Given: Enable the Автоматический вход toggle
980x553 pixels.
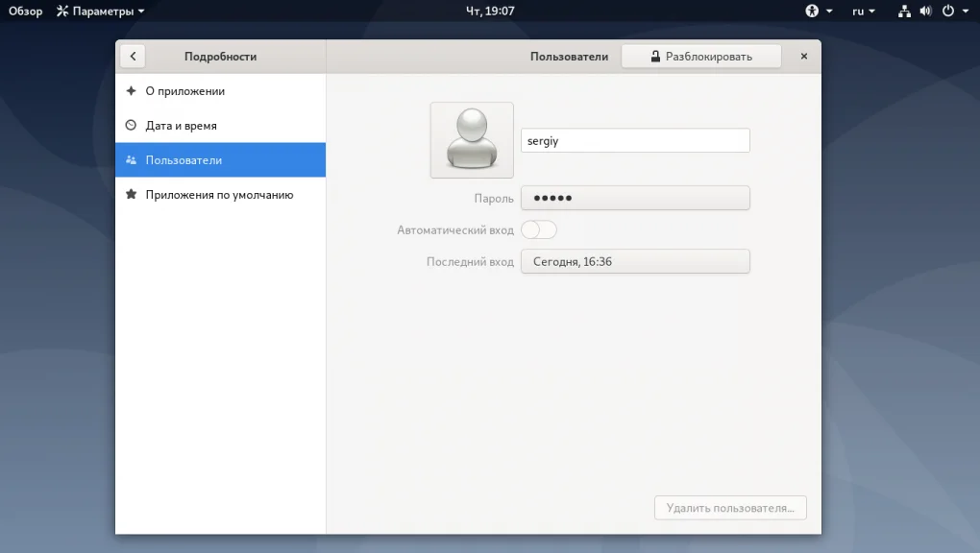Looking at the screenshot, I should point(539,229).
